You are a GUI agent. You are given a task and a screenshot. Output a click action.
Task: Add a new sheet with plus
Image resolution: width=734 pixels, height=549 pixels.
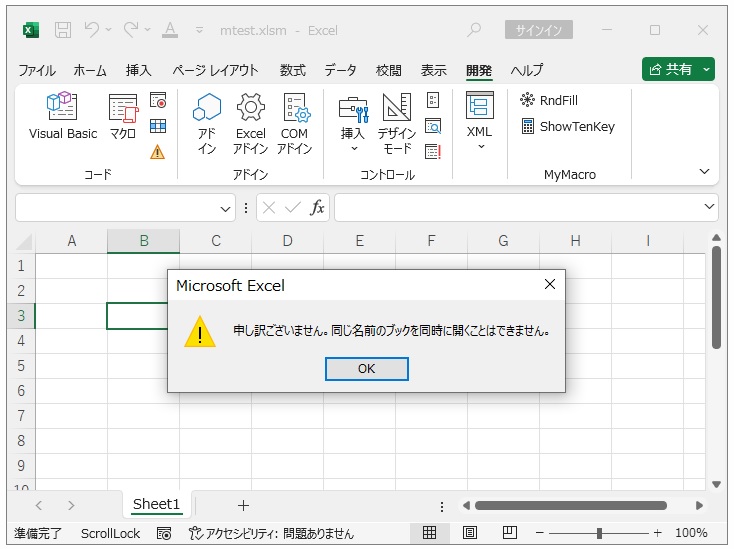pos(243,505)
